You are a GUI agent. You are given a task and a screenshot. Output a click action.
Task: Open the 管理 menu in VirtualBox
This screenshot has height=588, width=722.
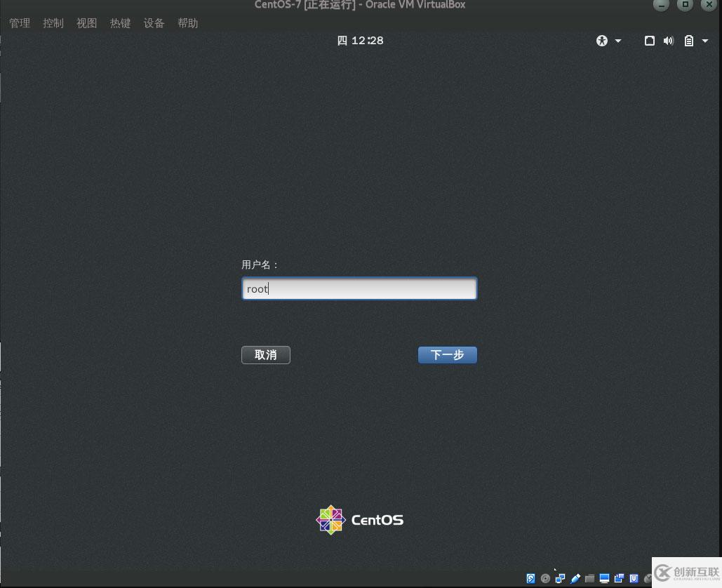tap(20, 23)
